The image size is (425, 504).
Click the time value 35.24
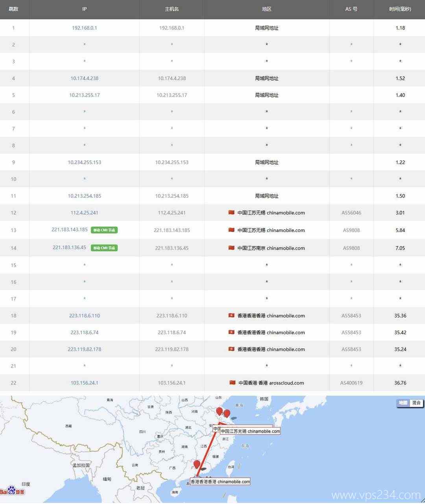tap(400, 349)
